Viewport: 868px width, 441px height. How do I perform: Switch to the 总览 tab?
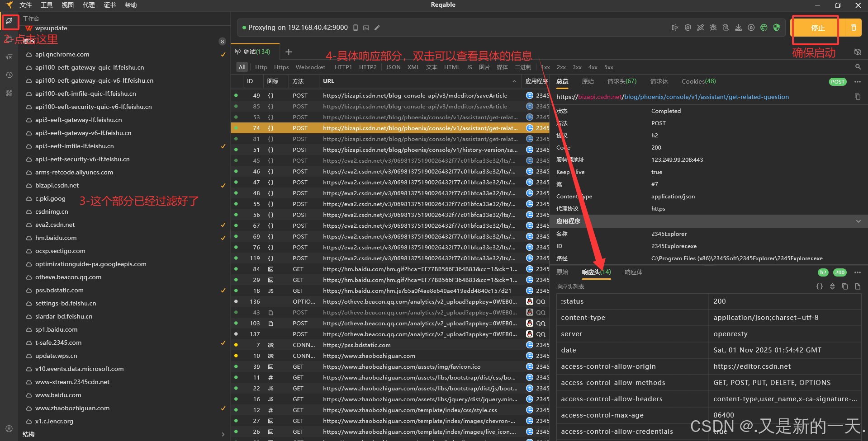coord(562,81)
